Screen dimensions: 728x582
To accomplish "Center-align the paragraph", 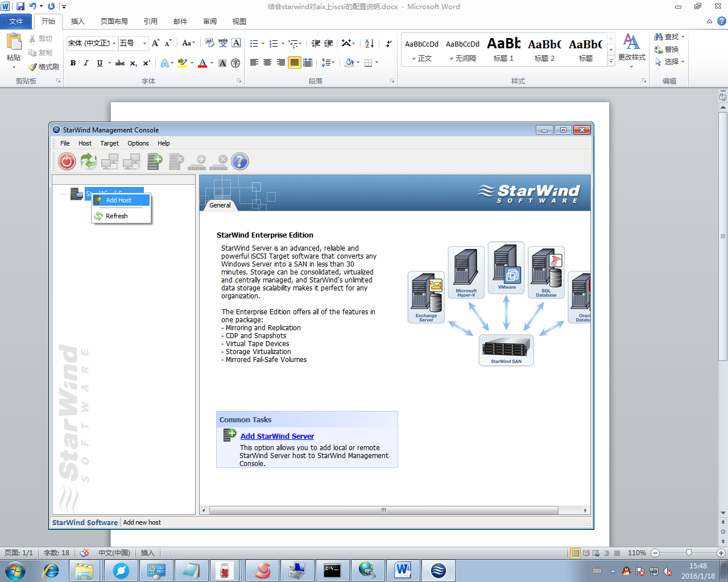I will point(267,63).
